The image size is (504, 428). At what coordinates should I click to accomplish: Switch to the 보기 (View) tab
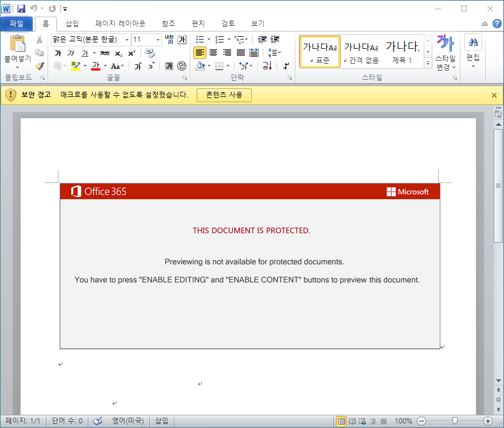pos(258,24)
